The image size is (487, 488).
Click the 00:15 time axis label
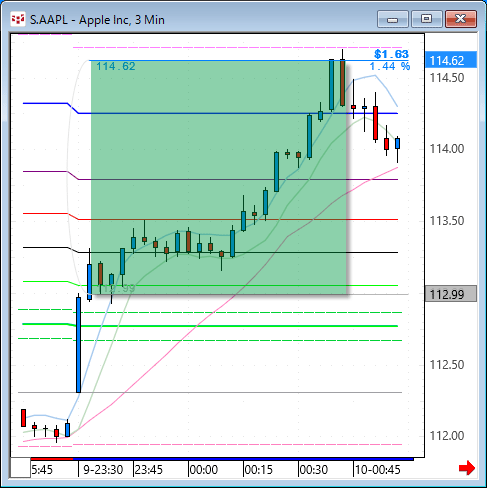pyautogui.click(x=259, y=470)
